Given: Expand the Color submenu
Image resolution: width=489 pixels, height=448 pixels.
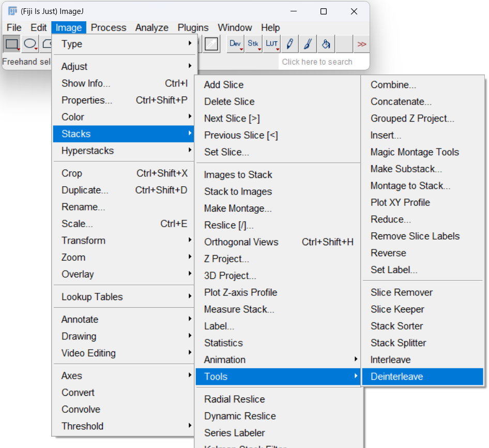Looking at the screenshot, I should pos(124,117).
